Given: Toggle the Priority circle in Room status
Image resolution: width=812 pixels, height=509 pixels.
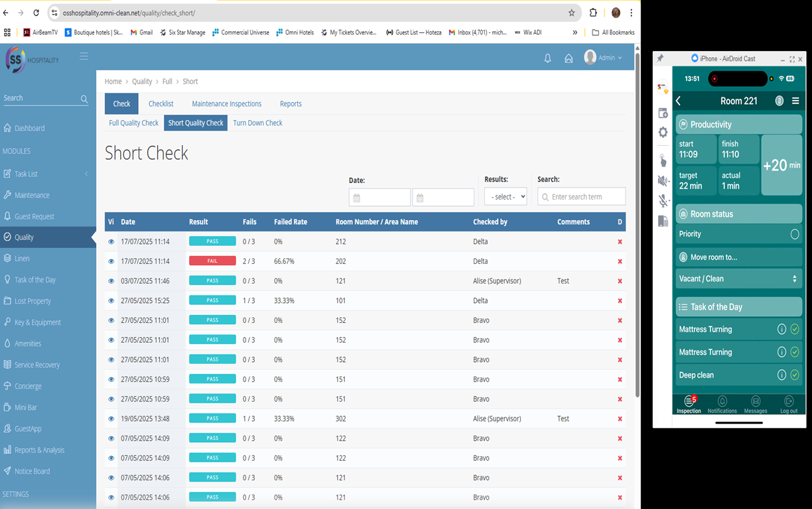Looking at the screenshot, I should click(793, 234).
